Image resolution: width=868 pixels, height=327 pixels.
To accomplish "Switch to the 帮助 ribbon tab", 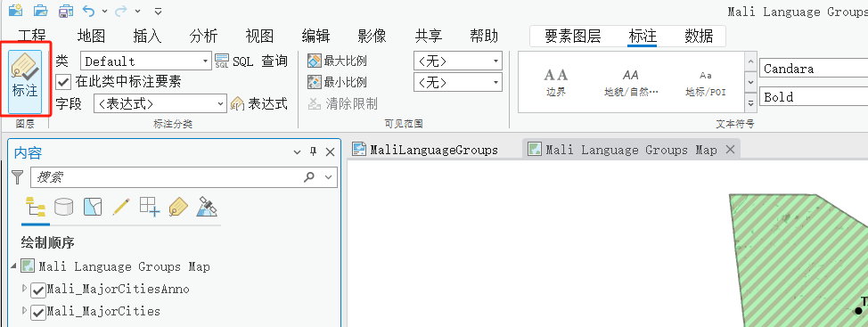I will pyautogui.click(x=484, y=37).
